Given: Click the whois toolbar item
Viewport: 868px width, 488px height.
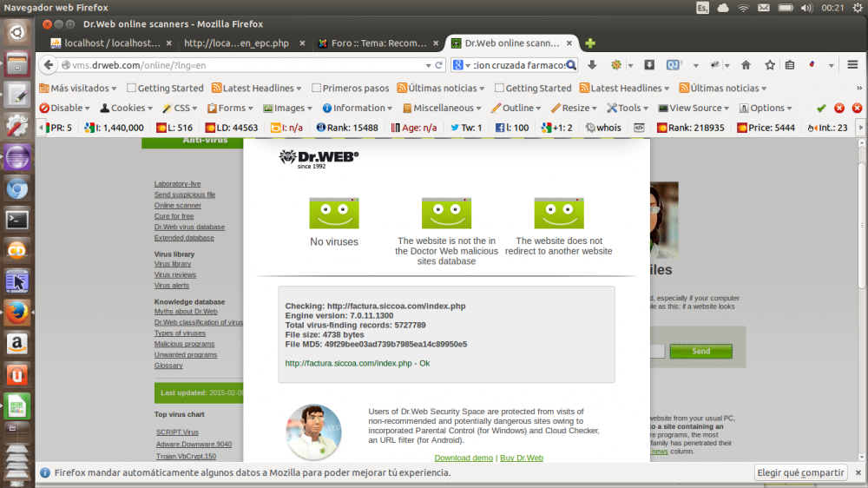Looking at the screenshot, I should tap(603, 128).
